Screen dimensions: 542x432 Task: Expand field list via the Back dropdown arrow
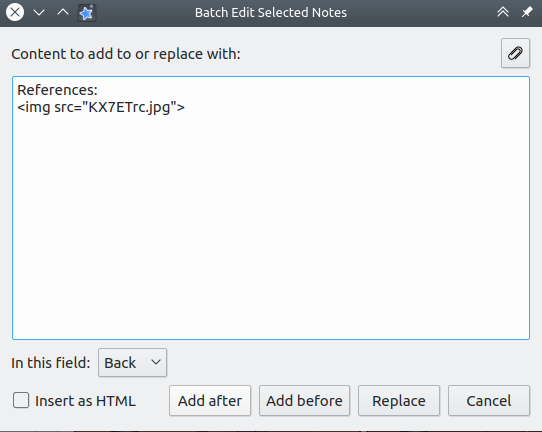tap(156, 362)
